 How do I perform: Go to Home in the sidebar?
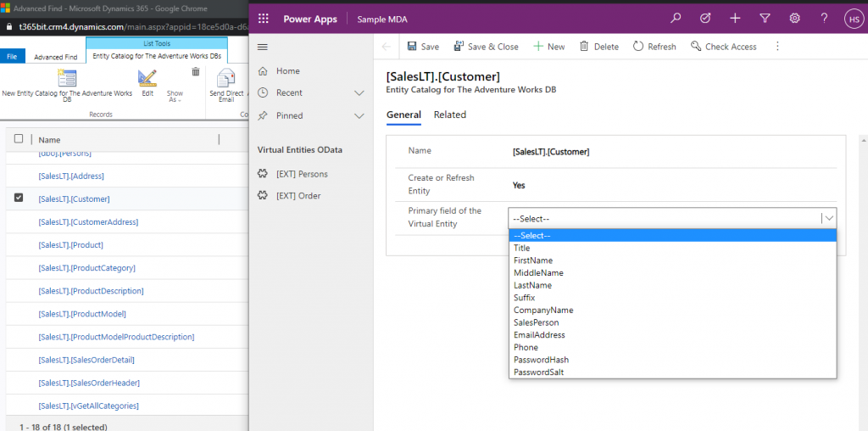tap(288, 71)
